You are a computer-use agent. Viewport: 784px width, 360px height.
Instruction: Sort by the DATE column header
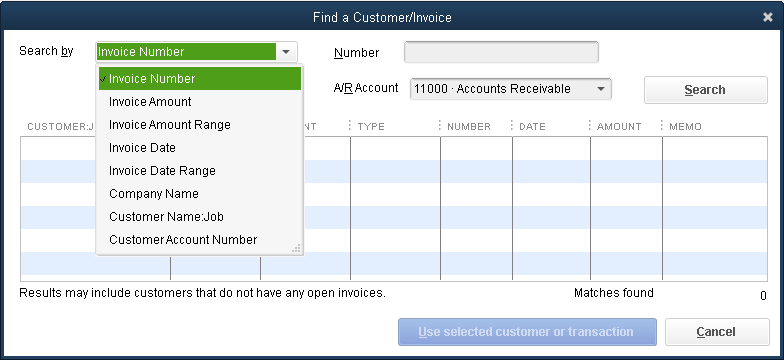(532, 126)
